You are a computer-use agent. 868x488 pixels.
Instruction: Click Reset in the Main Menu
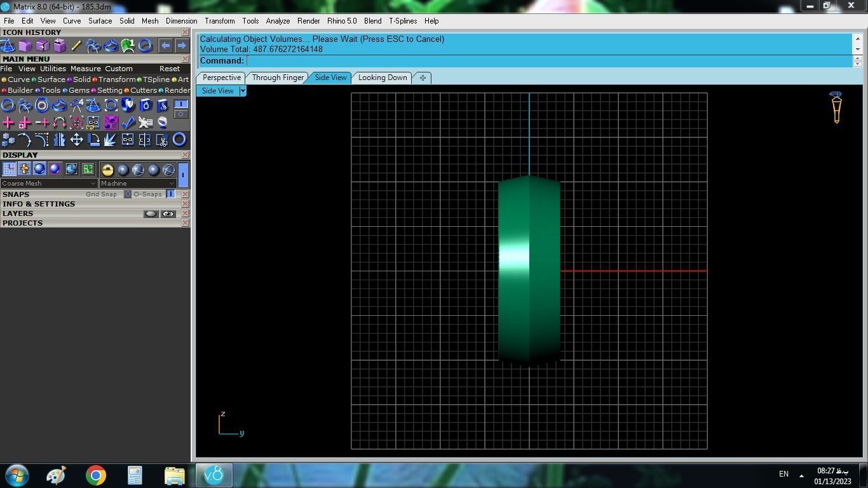170,69
